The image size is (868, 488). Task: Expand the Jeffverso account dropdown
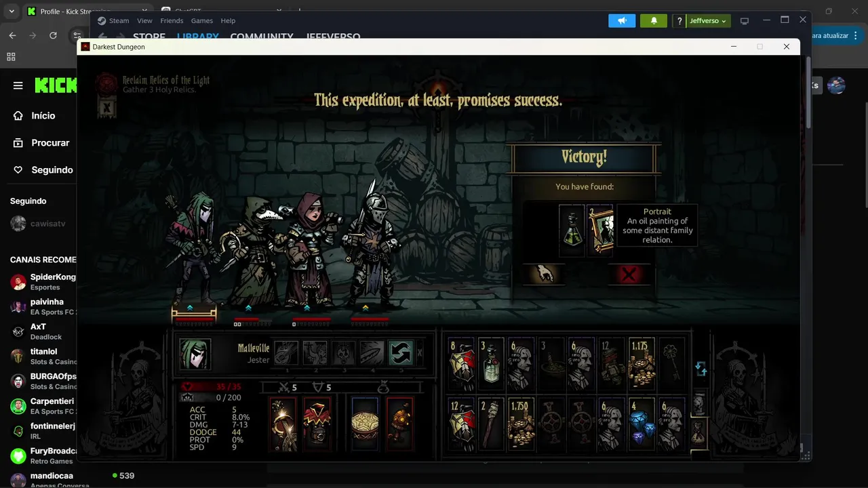pyautogui.click(x=708, y=21)
